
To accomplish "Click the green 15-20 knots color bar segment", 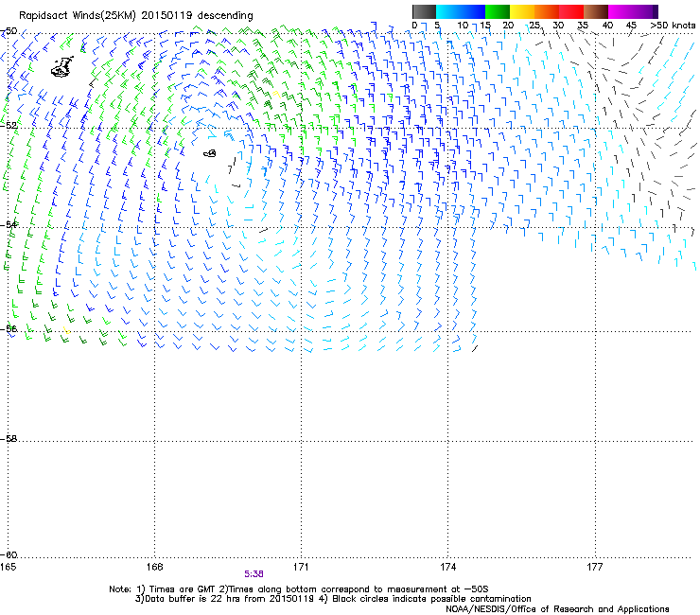I will click(x=498, y=11).
